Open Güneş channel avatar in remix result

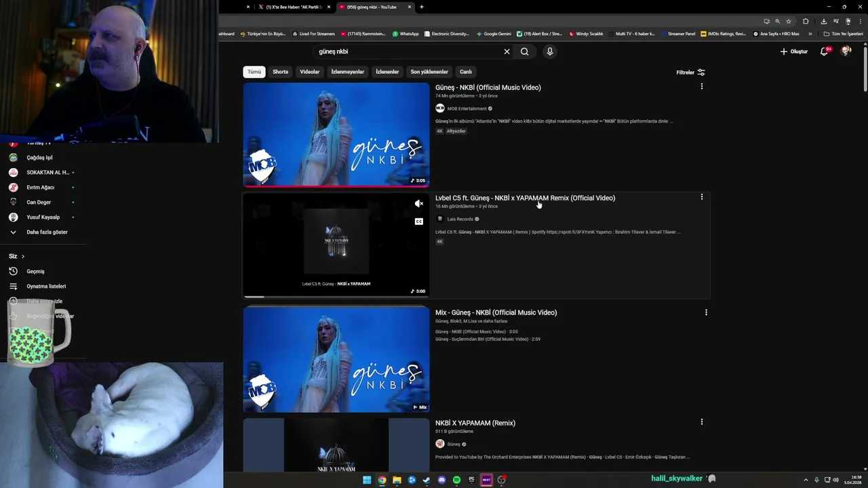tap(440, 444)
